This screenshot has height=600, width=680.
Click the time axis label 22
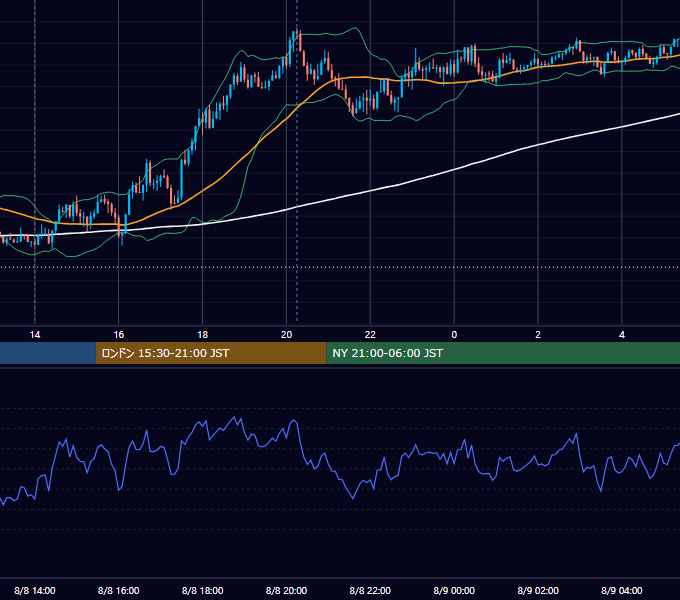(x=370, y=335)
